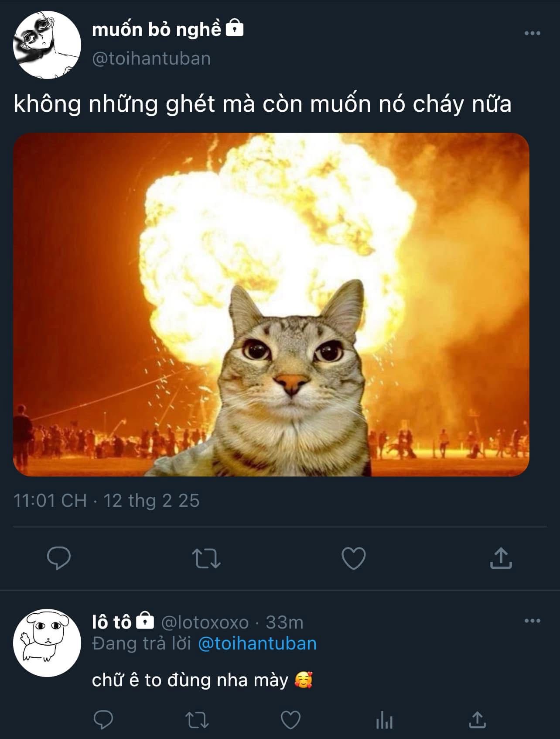View analytics of lô tô's reply

point(384,720)
